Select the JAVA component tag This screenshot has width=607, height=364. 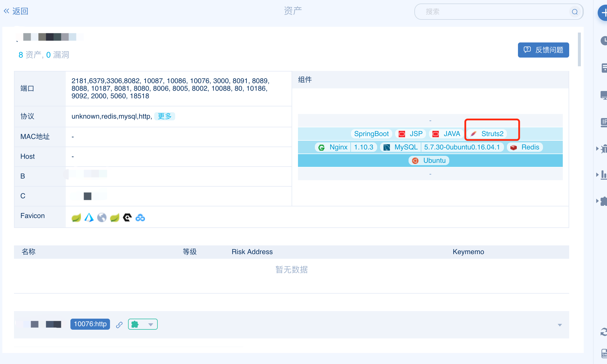click(x=446, y=134)
